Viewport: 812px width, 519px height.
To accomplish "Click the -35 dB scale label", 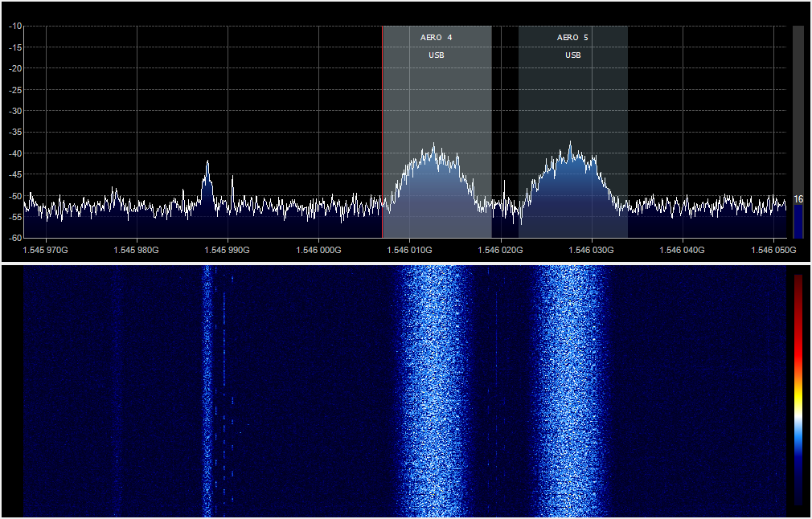I will coord(15,132).
